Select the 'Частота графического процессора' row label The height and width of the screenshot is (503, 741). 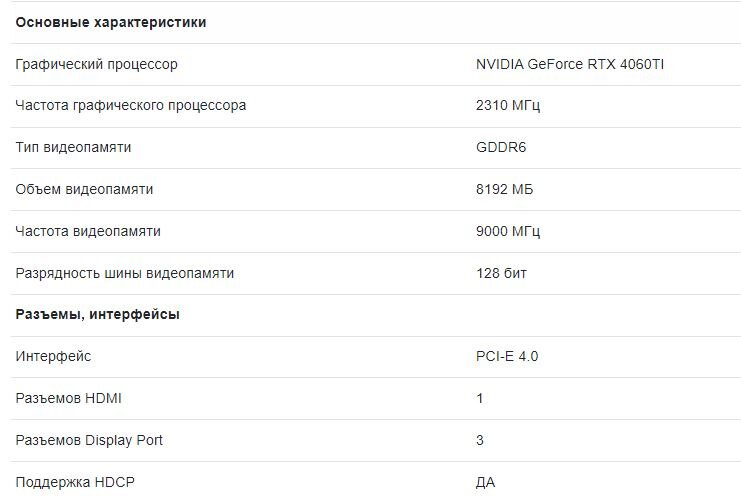click(x=130, y=105)
